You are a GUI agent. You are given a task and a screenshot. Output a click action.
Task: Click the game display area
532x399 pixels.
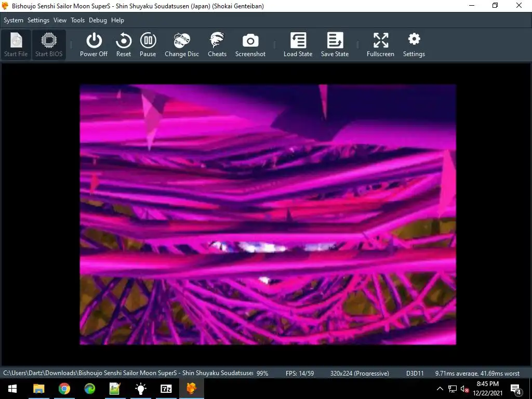coord(268,215)
